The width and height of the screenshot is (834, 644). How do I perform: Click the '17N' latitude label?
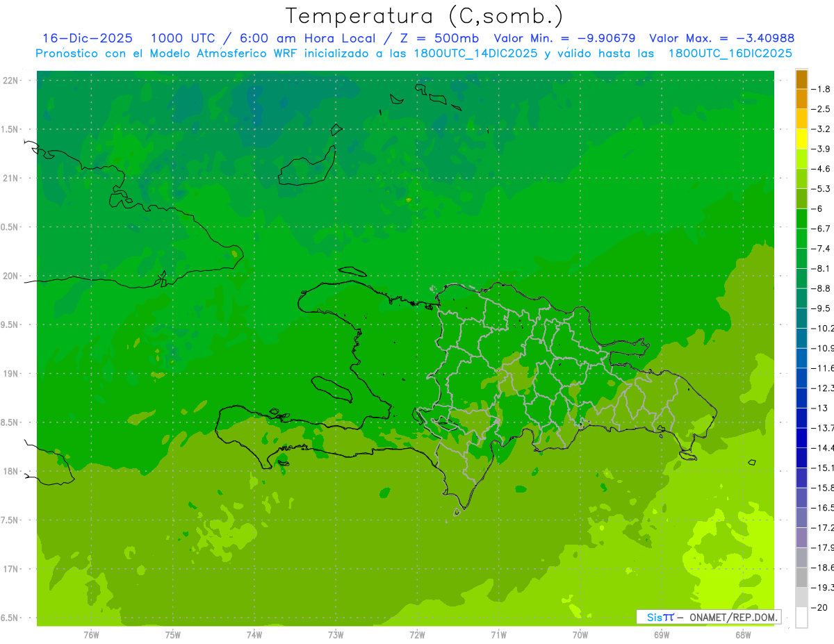10,569
